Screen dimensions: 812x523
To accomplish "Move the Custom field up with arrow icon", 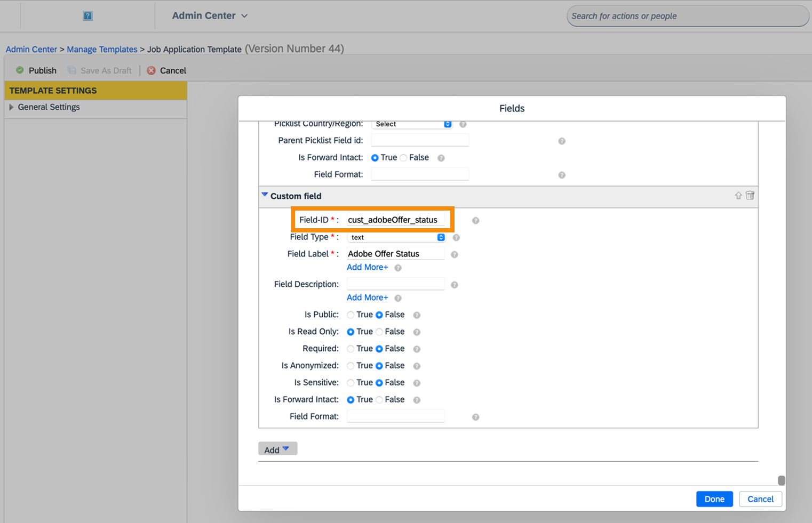I will coord(738,196).
